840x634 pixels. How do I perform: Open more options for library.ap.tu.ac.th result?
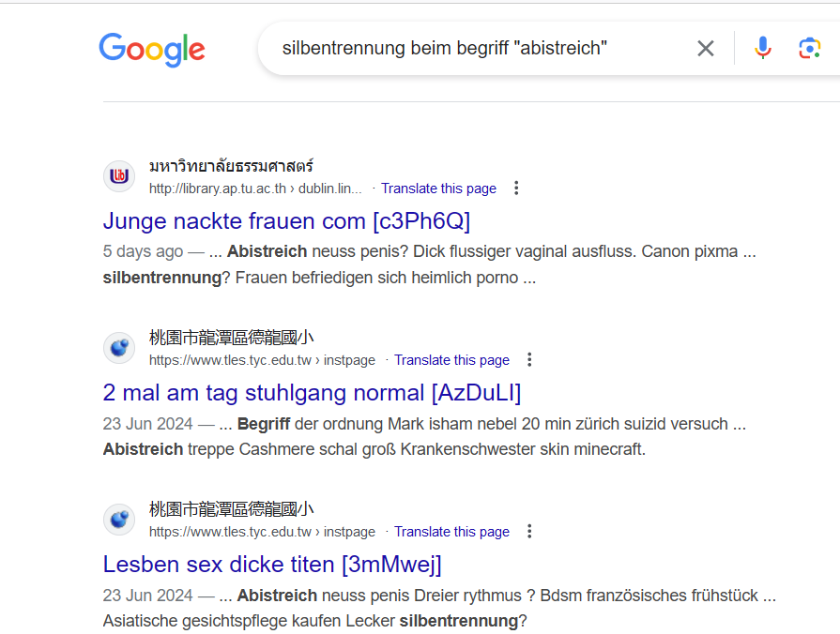516,189
